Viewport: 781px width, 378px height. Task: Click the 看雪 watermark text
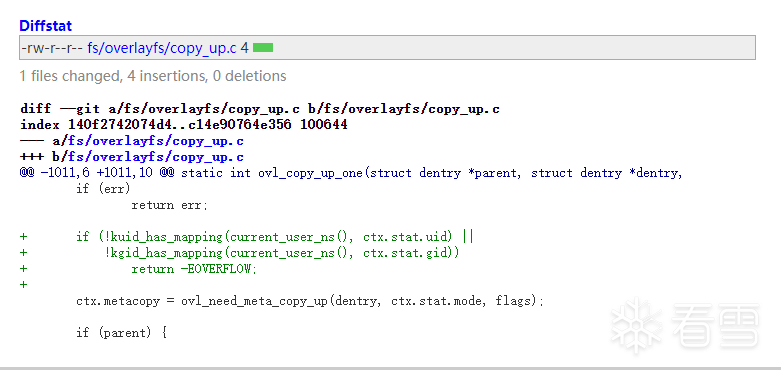[x=715, y=325]
